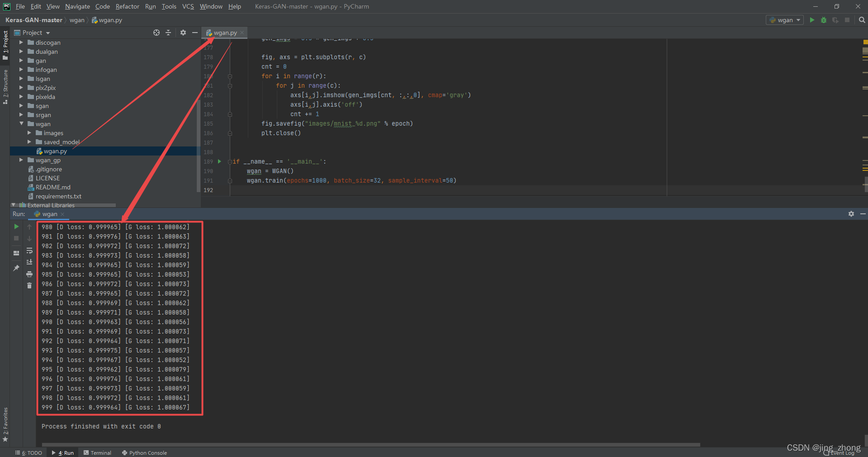This screenshot has width=868, height=457.
Task: Click Keras-GAN-master breadcrumb
Action: [34, 20]
